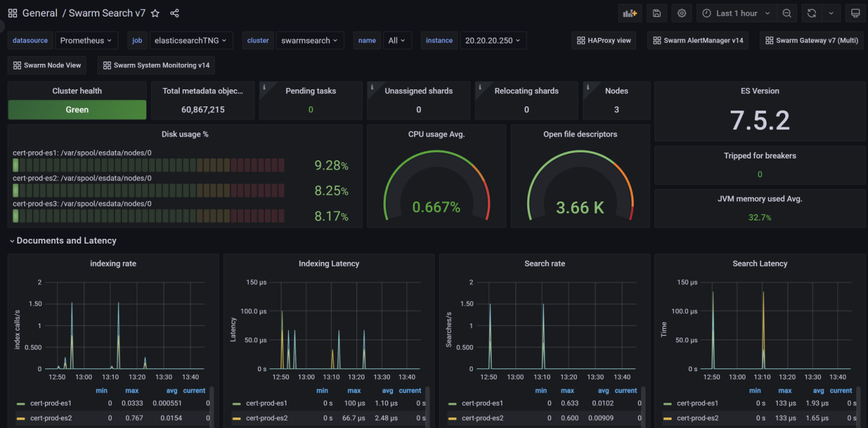The height and width of the screenshot is (428, 868).
Task: Zoom out the time range
Action: click(x=786, y=13)
